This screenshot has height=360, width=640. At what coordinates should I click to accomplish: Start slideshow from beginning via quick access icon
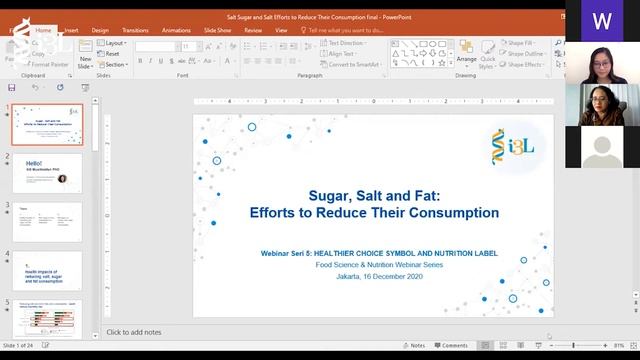pos(85,87)
